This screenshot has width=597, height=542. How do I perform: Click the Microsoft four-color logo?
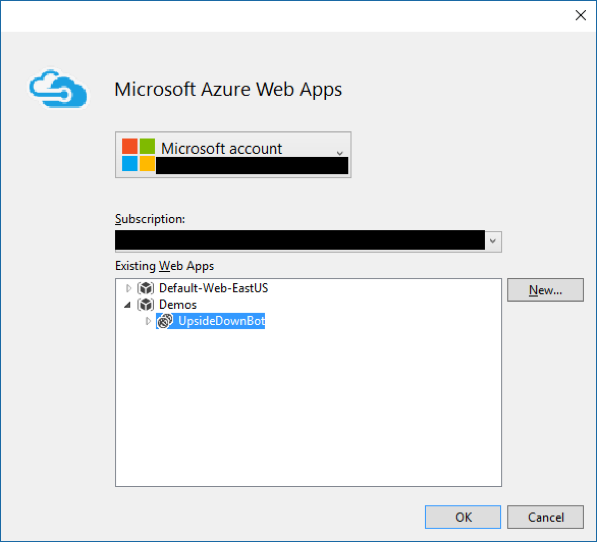(138, 155)
